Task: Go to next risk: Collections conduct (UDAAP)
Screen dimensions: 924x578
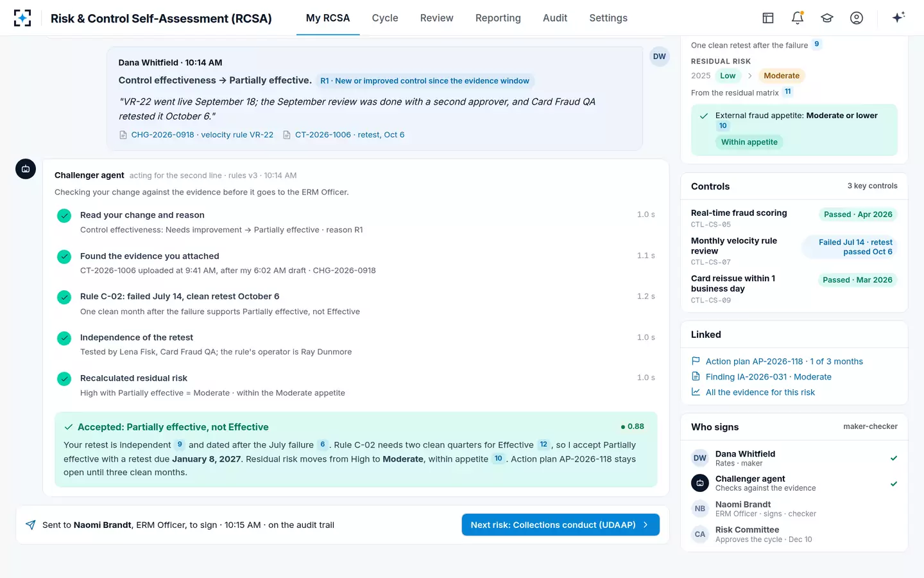Action: pyautogui.click(x=561, y=525)
